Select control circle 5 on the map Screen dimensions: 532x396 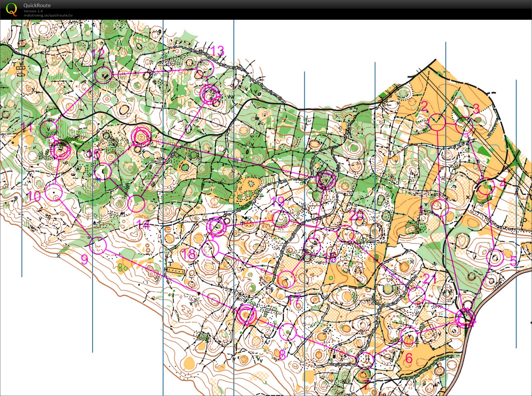point(495,258)
